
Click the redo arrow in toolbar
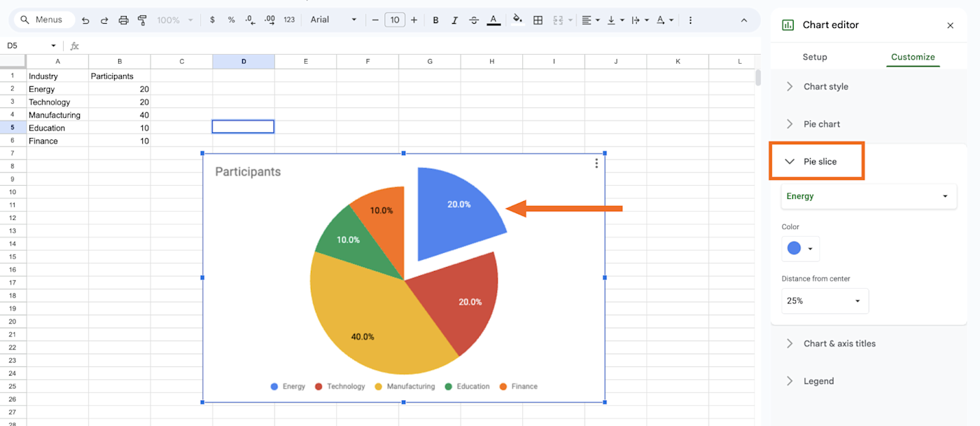tap(104, 20)
